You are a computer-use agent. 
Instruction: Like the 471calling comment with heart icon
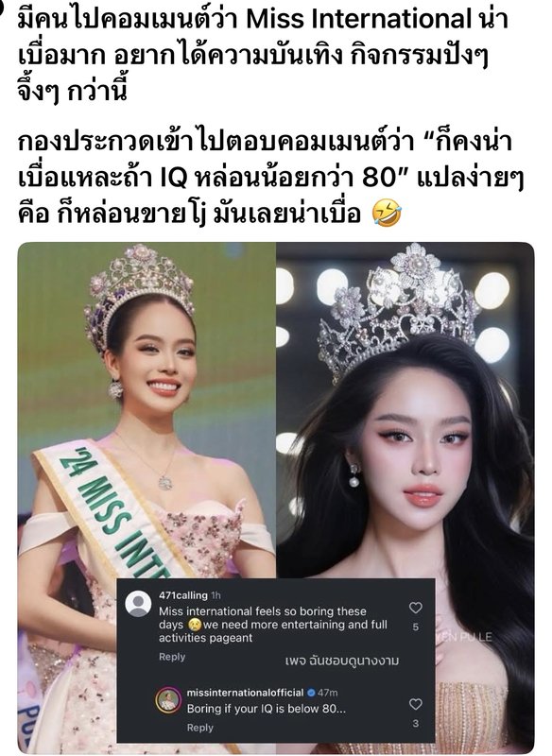[x=416, y=608]
